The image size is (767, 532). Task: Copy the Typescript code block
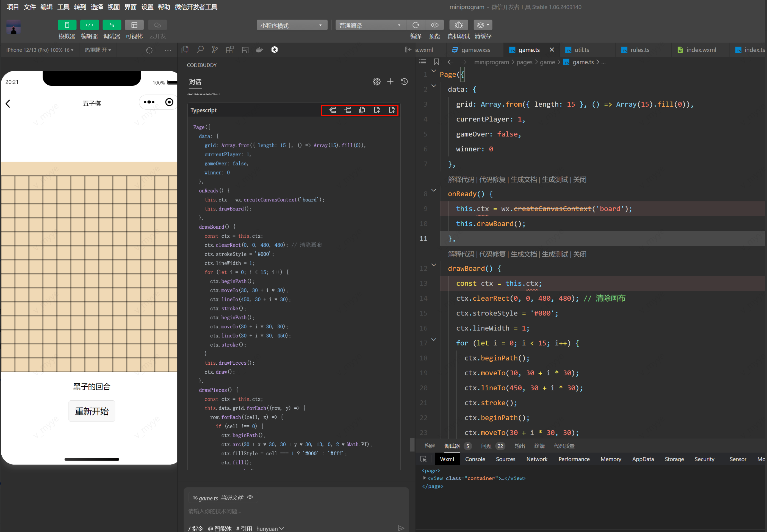point(362,110)
